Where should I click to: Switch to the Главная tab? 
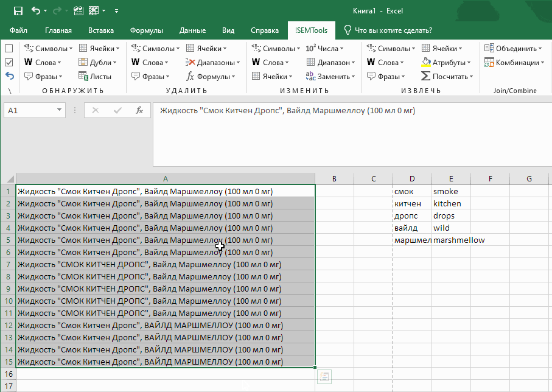[x=58, y=30]
